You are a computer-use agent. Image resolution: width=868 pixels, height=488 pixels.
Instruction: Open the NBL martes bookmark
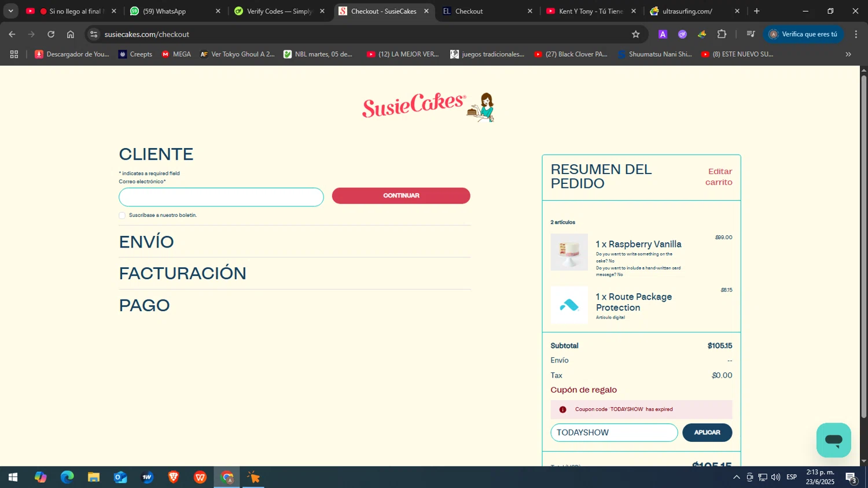[318, 54]
